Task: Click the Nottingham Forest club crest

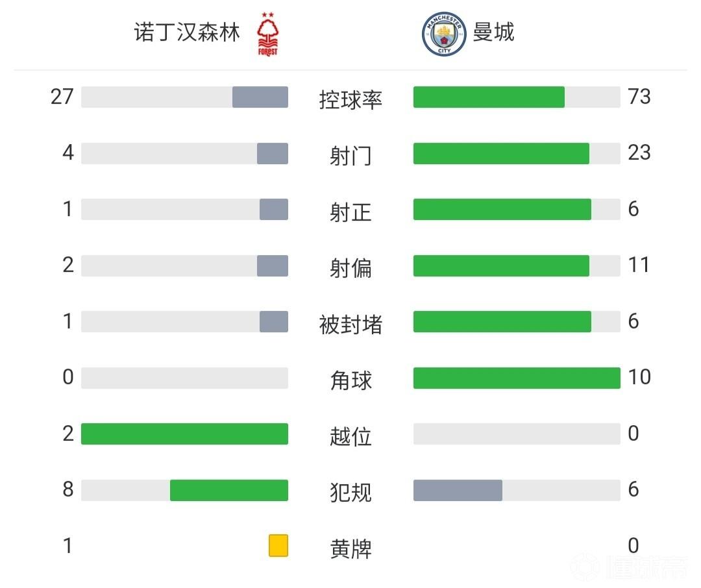Action: click(267, 34)
